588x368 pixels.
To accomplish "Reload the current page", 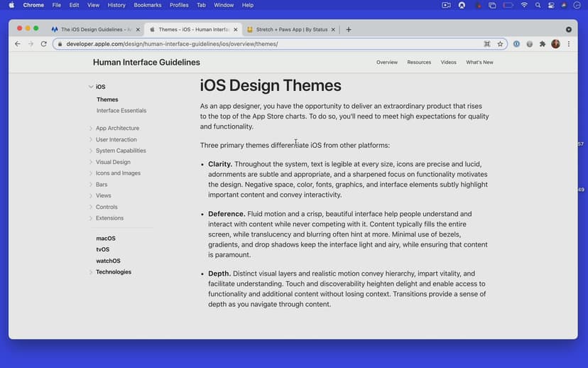I will pyautogui.click(x=43, y=44).
